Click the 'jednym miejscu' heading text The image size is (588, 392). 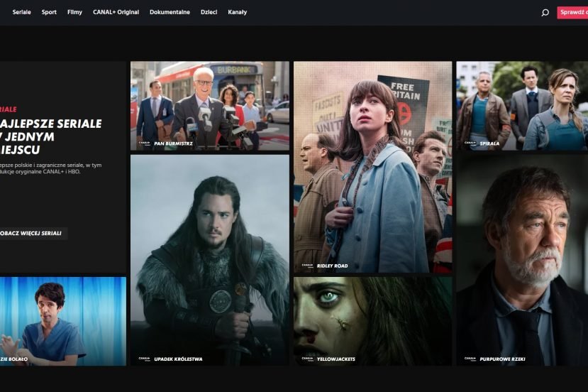pyautogui.click(x=27, y=143)
